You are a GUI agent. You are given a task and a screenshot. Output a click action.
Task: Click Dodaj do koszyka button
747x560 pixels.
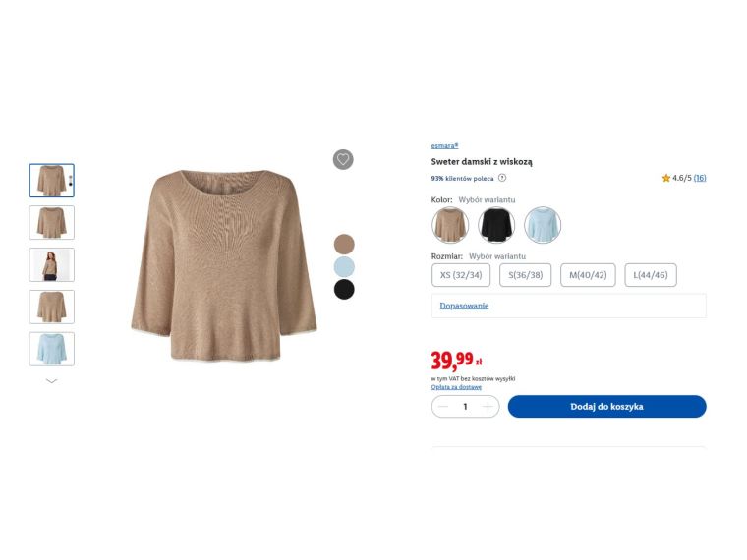pyautogui.click(x=607, y=407)
